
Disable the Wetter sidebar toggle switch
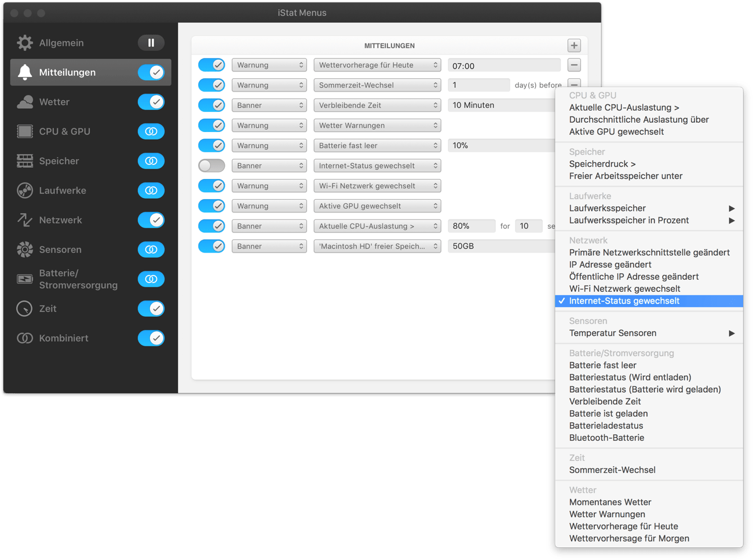point(151,102)
